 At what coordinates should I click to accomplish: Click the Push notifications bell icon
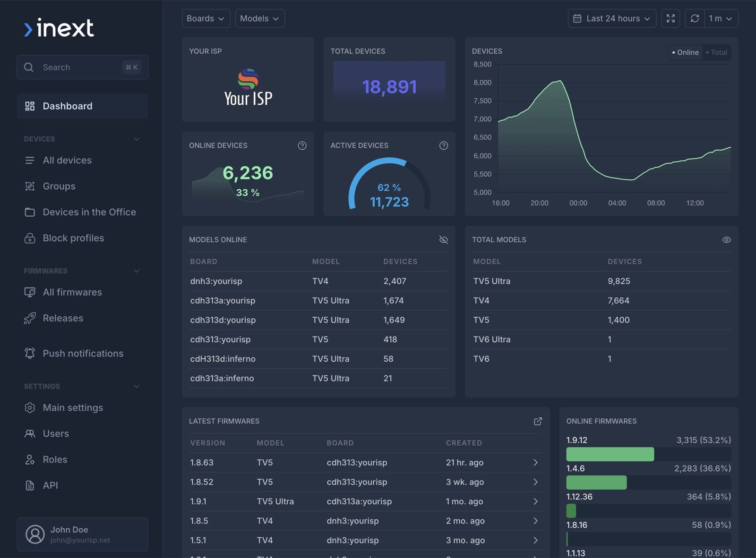[30, 353]
